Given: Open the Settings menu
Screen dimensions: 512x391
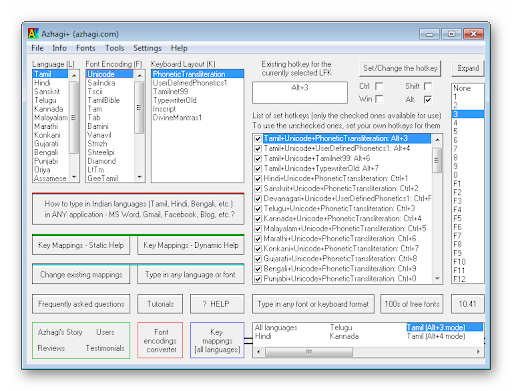Looking at the screenshot, I should 147,48.
